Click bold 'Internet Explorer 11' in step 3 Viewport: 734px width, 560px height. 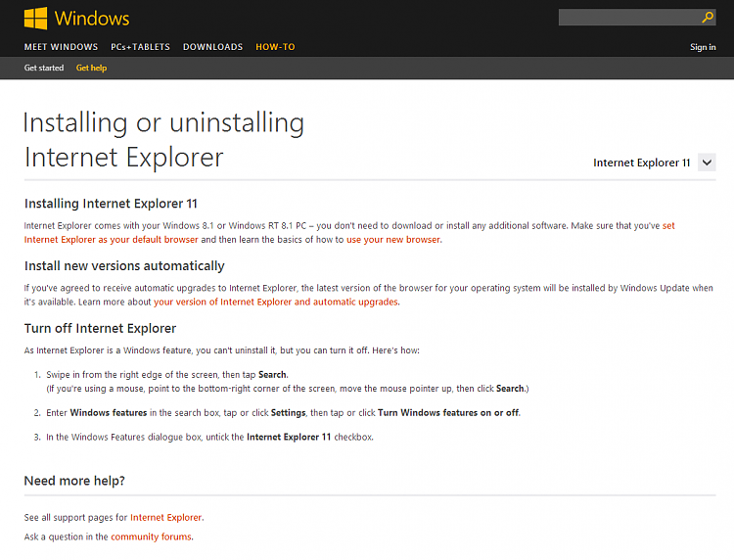coord(289,438)
